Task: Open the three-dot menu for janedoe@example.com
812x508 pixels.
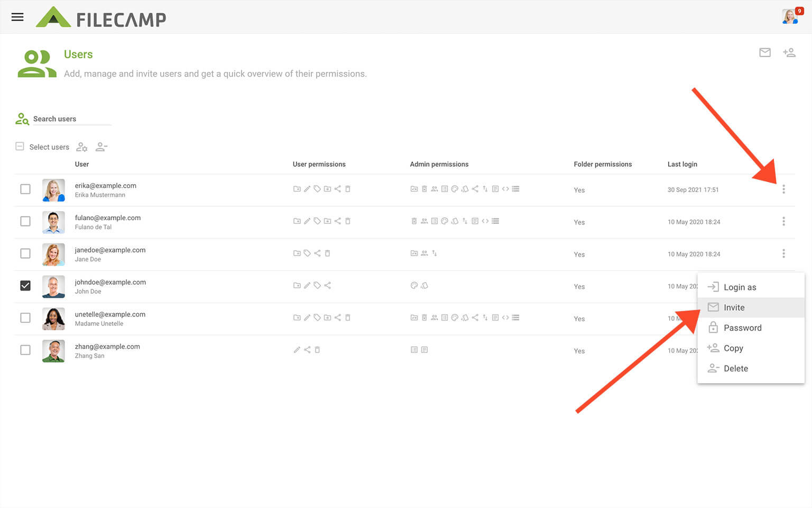Action: pos(783,254)
